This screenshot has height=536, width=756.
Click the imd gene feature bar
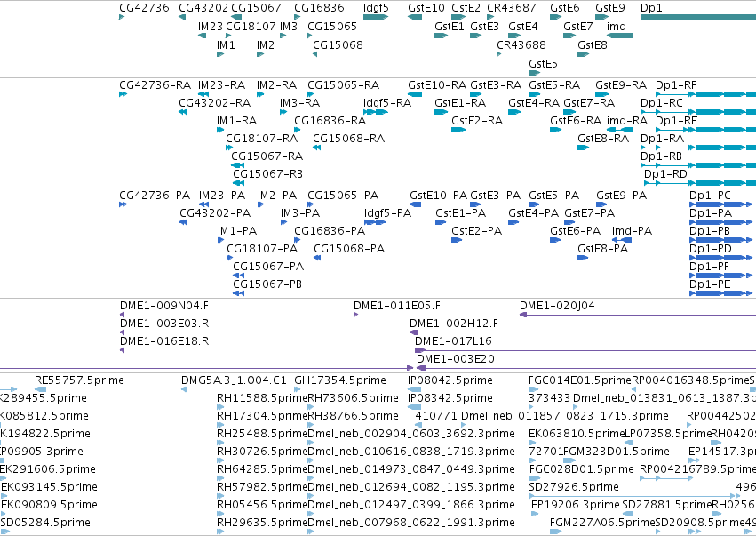click(619, 36)
